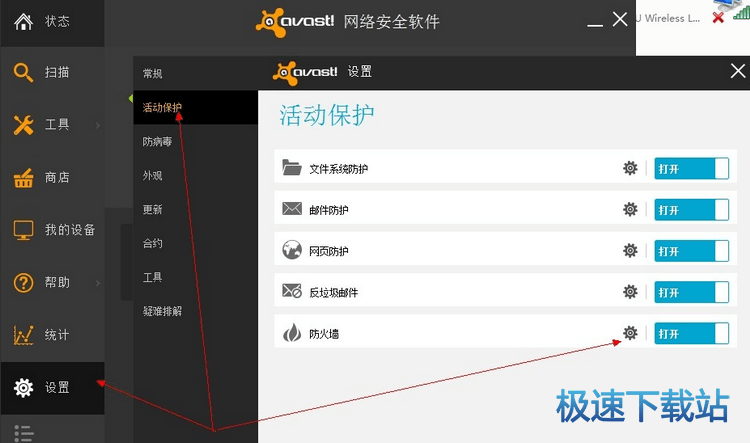The image size is (750, 443).
Task: Expand the 帮助 submenu arrow in sidebar
Action: coord(98,283)
